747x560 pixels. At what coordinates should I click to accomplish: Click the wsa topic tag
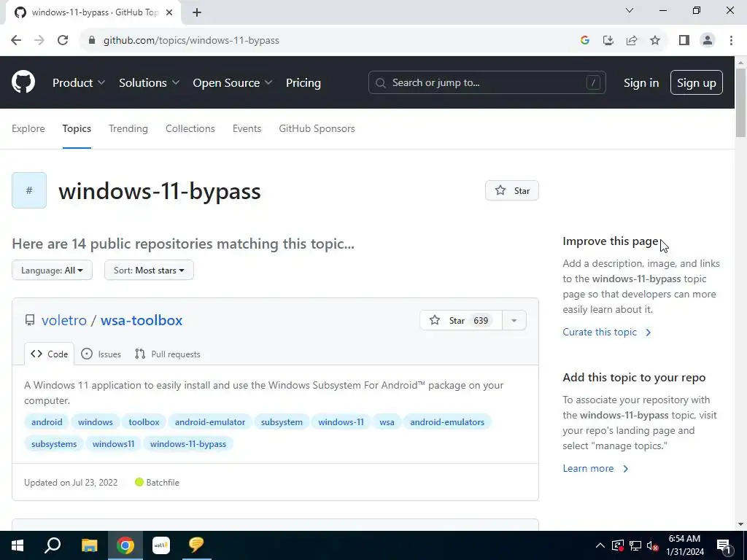point(387,422)
